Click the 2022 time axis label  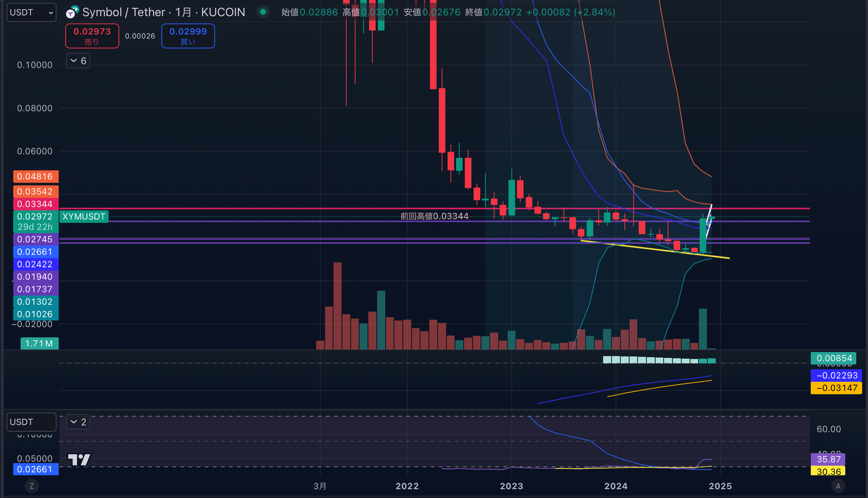coord(407,486)
